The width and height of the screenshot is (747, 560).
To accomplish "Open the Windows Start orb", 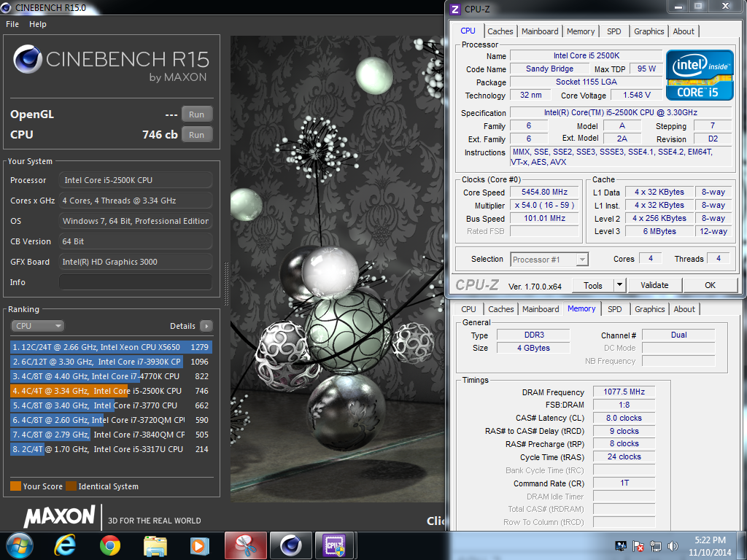I will click(20, 545).
